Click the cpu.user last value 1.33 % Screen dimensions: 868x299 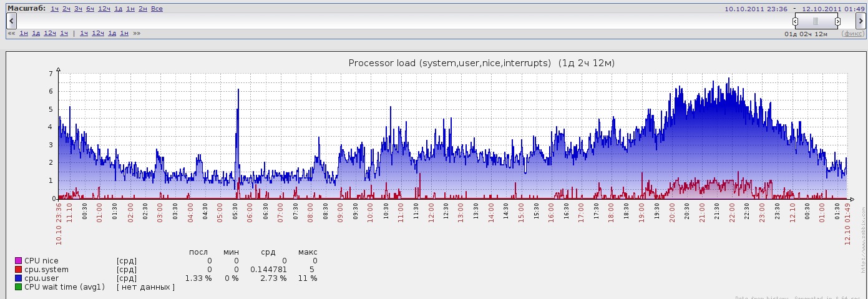pyautogui.click(x=198, y=278)
